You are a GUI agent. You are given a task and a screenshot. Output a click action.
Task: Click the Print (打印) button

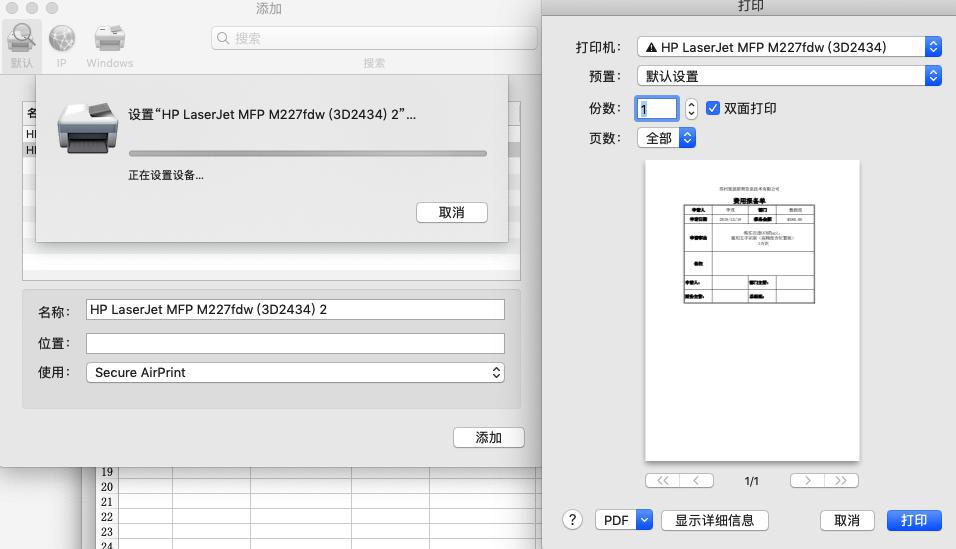click(x=914, y=520)
